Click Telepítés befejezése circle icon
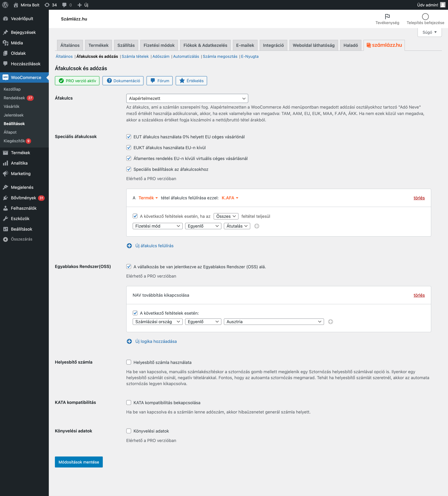448x496 pixels. 425,16
